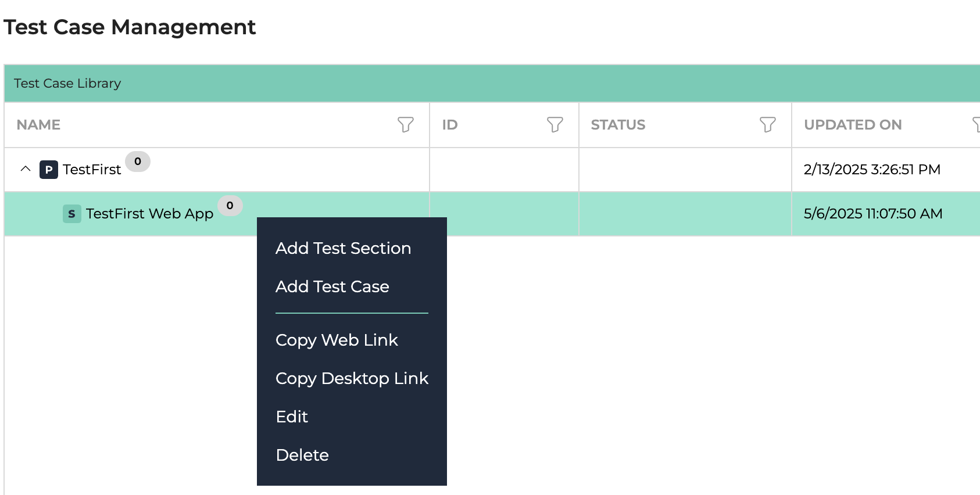Open the STATUS column filter icon
This screenshot has height=495, width=980.
click(x=767, y=124)
